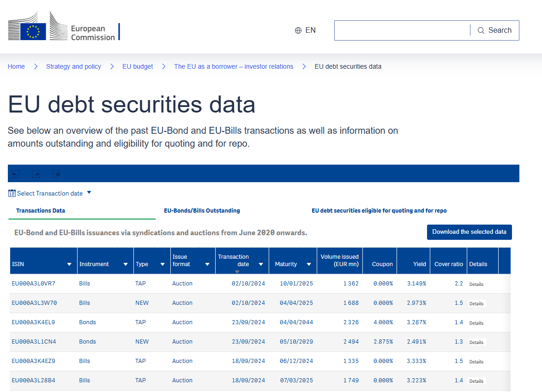Click ISIN cell EU000A3K4EL9
542x392 pixels.
[33, 322]
